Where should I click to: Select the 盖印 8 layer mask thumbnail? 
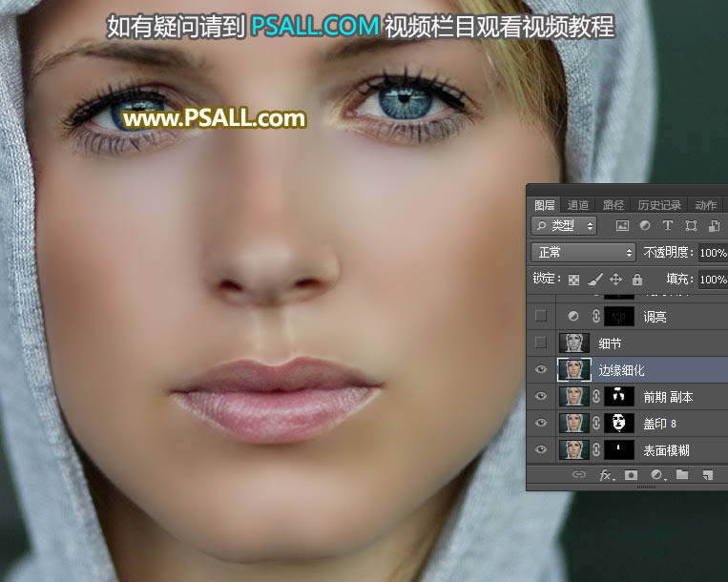618,423
